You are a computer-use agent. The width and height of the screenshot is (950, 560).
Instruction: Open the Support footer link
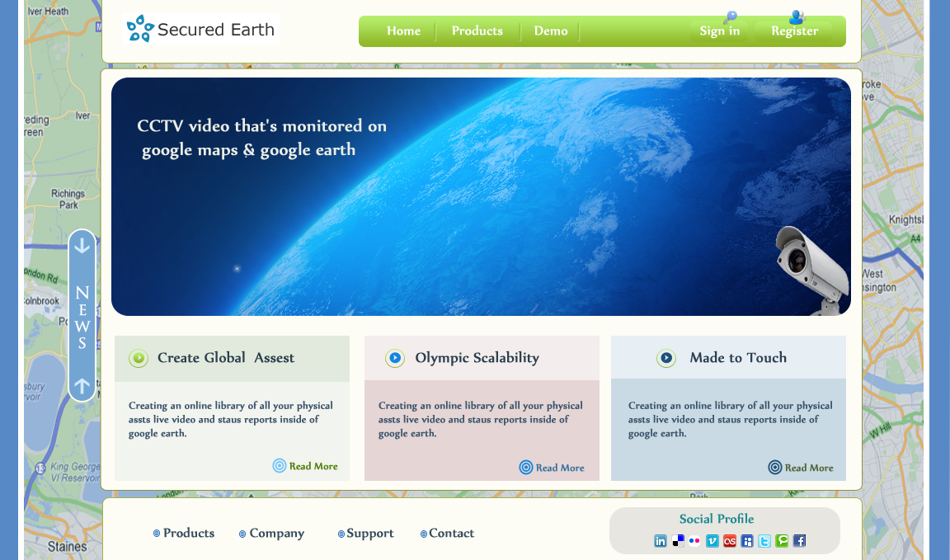(370, 534)
